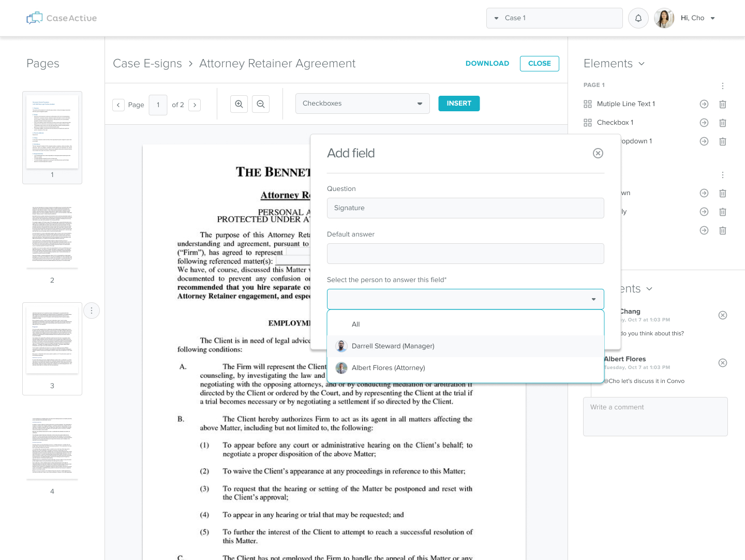
Task: Click the DOWNLOAD link
Action: click(x=487, y=64)
